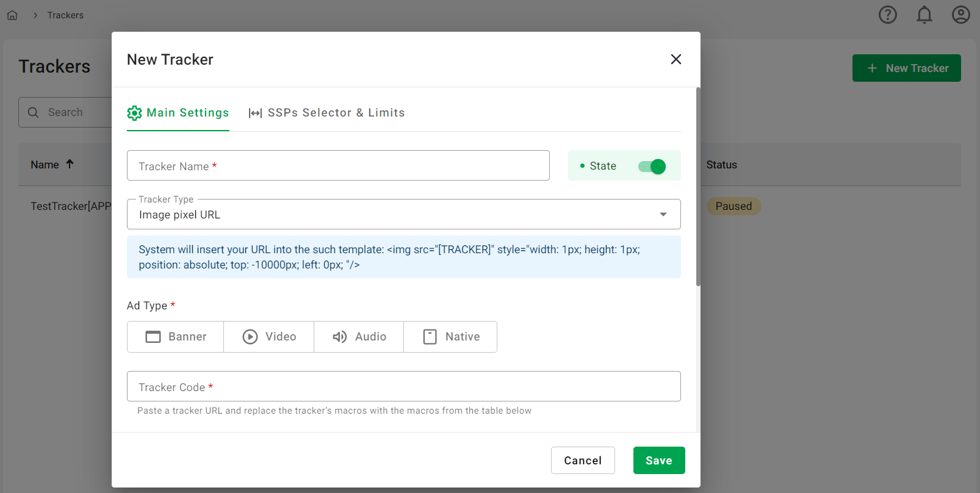The image size is (980, 493).
Task: Switch to SSPs Selector & Limits tab
Action: [326, 113]
